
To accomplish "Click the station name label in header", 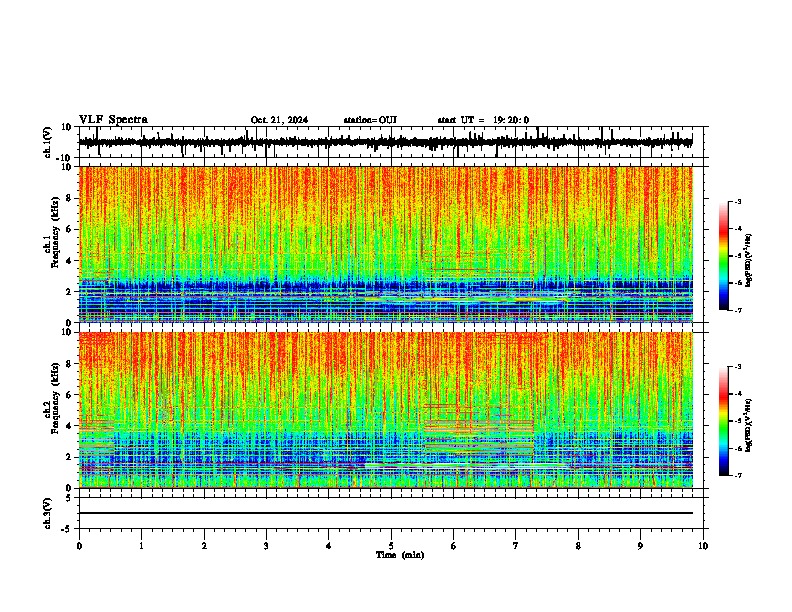I will pyautogui.click(x=370, y=120).
